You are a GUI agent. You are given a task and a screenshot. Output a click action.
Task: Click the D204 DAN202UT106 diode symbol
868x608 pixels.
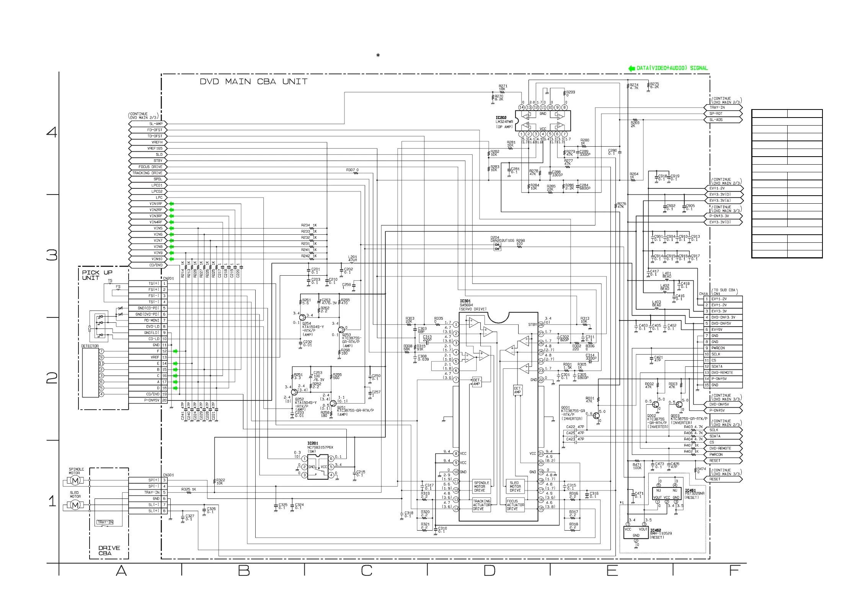click(x=498, y=246)
